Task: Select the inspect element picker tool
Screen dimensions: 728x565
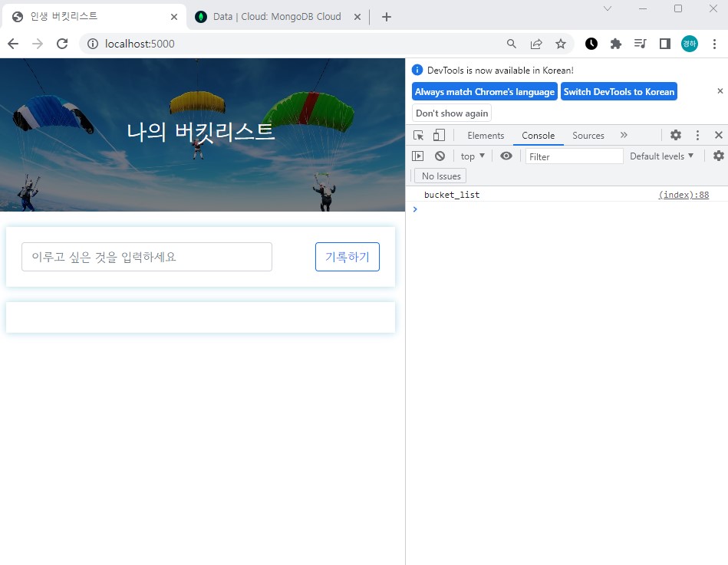Action: (x=418, y=135)
